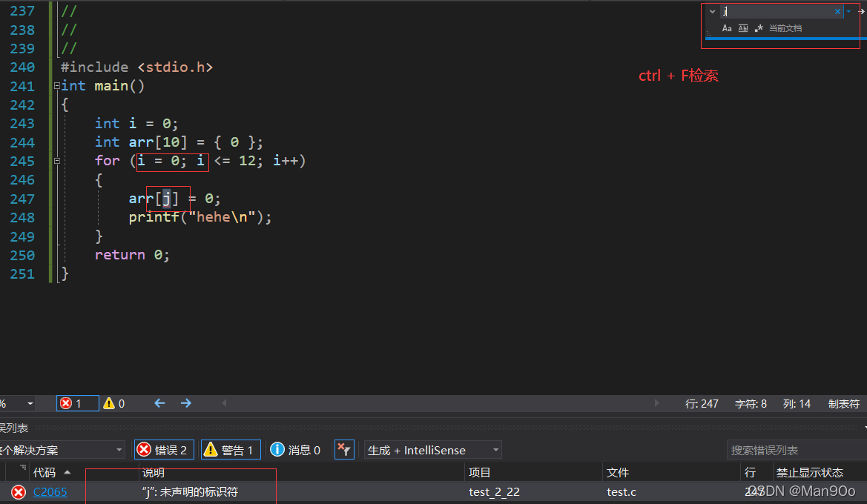Sort by the 说明 column header
867x504 pixels.
pyautogui.click(x=154, y=473)
